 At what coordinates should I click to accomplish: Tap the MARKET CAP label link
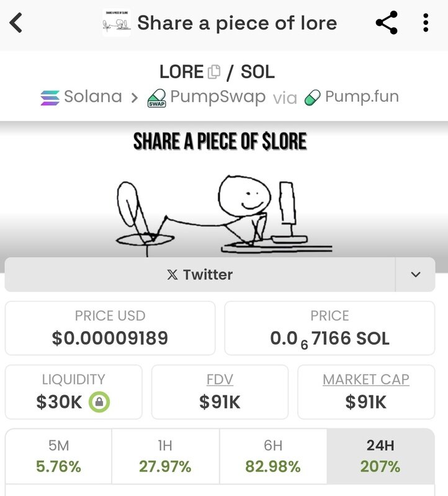[366, 379]
